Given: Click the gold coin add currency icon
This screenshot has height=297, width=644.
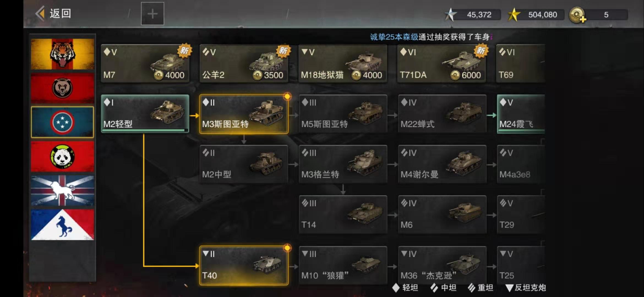Looking at the screenshot, I should [577, 15].
